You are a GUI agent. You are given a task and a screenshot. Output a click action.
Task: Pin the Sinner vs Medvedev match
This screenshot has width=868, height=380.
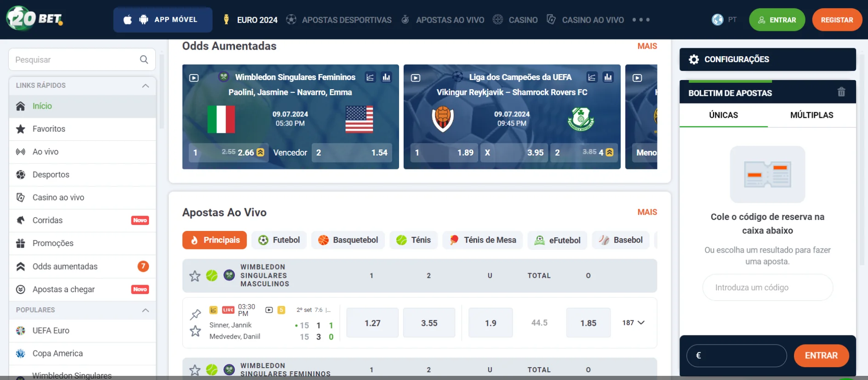click(x=195, y=314)
